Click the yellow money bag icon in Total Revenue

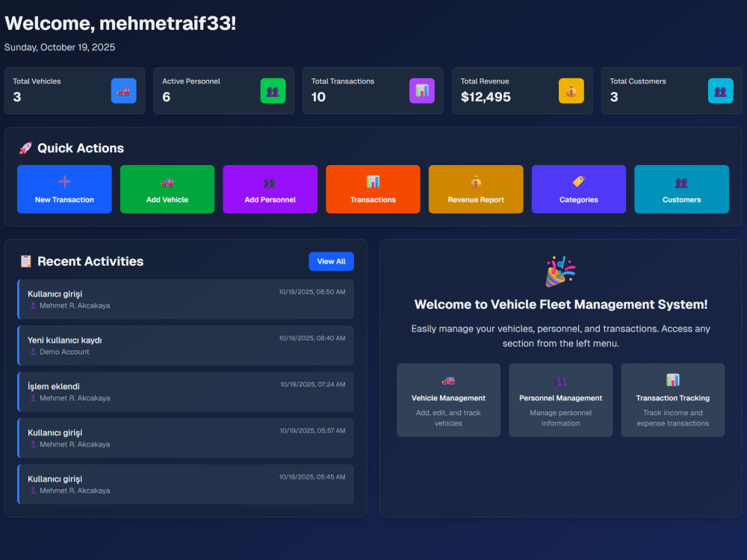(571, 90)
